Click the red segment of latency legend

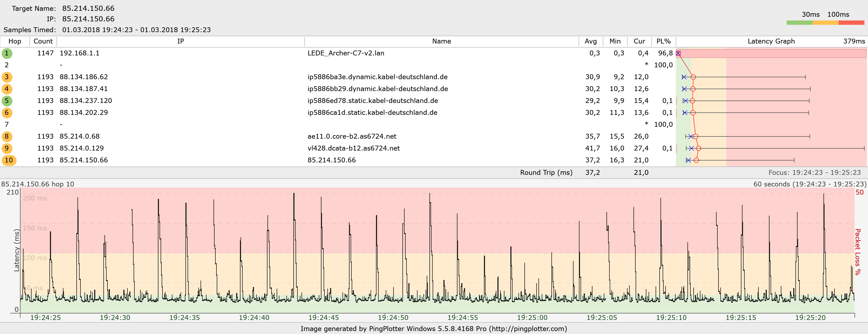[851, 23]
